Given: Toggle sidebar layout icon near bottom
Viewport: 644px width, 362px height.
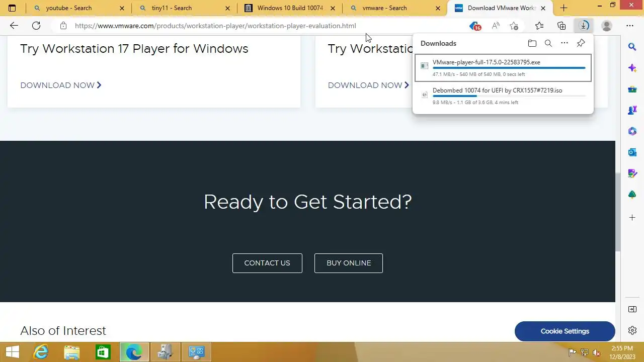Looking at the screenshot, I should tap(632, 309).
